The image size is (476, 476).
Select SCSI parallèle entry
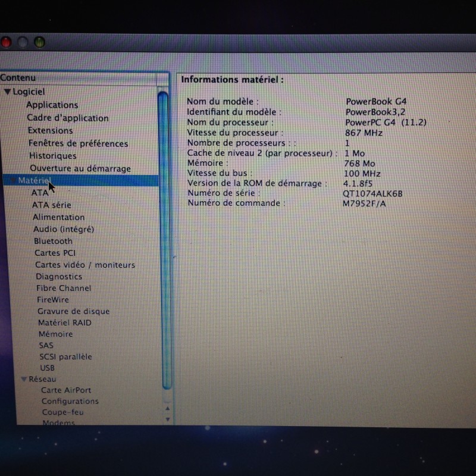pyautogui.click(x=65, y=356)
